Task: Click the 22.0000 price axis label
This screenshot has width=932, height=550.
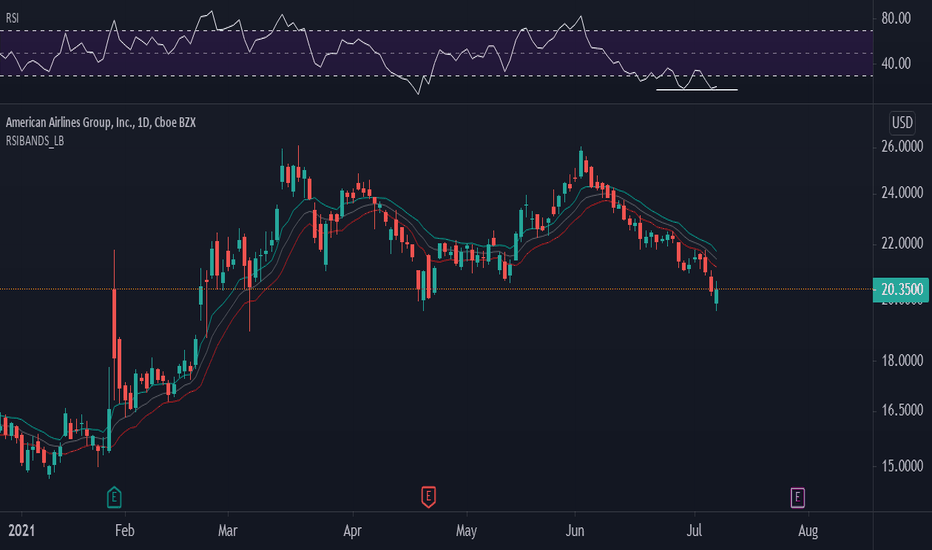Action: [902, 243]
